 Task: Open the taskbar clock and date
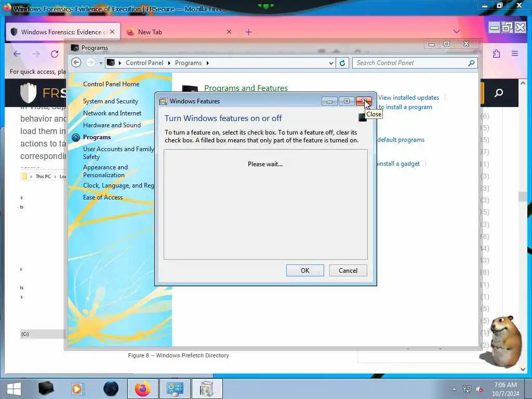(x=505, y=389)
